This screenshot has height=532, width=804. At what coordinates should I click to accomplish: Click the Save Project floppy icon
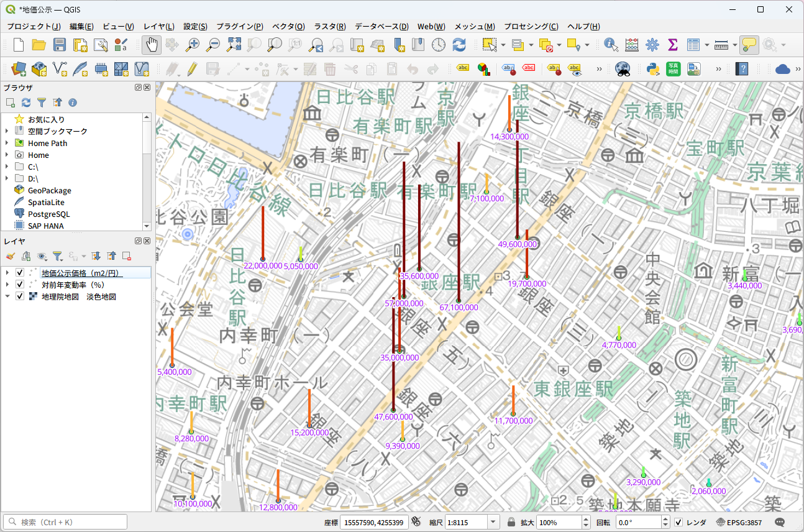[60, 45]
